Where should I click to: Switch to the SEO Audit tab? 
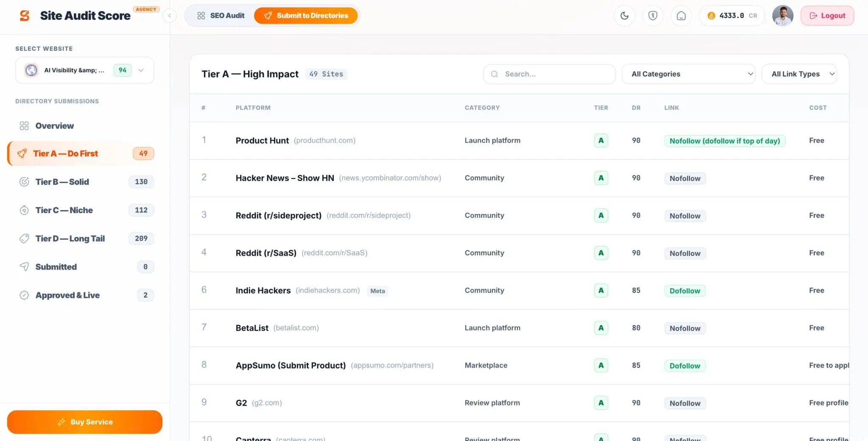pyautogui.click(x=221, y=16)
